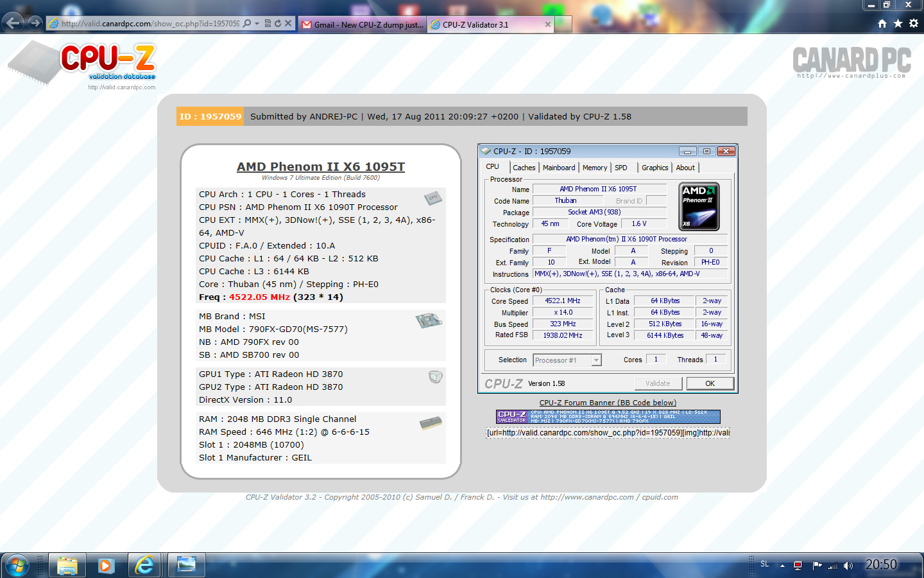Close the CPU-Z Validator 3.1 tab
The width and height of the screenshot is (924, 578).
pyautogui.click(x=547, y=24)
